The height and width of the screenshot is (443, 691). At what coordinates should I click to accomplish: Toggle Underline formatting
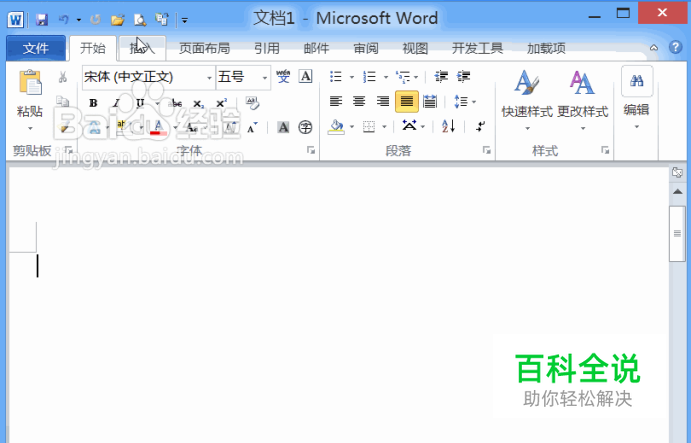140,103
